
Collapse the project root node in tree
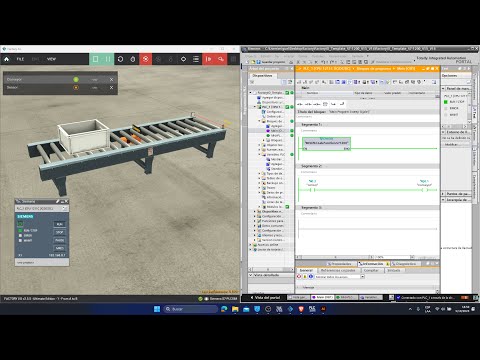coord(251,92)
